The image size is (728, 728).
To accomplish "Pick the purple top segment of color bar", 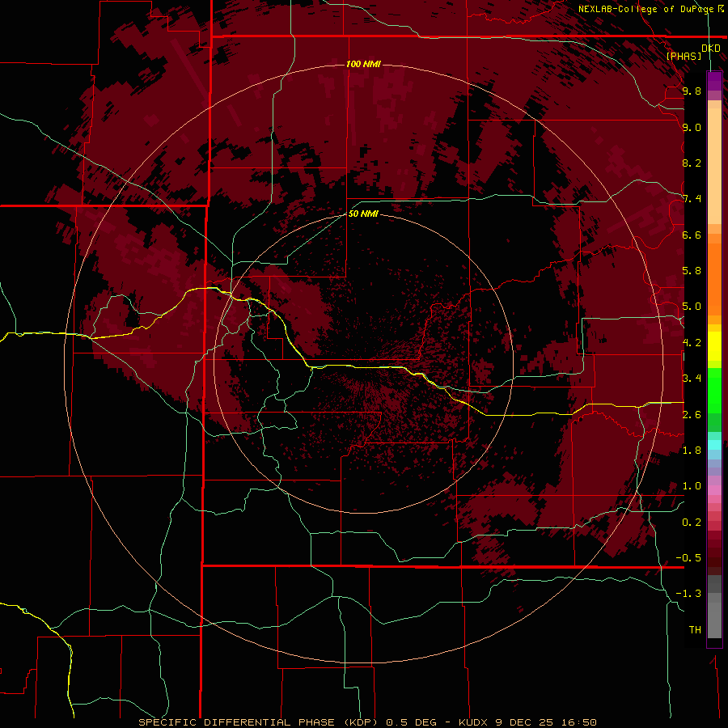I will pyautogui.click(x=714, y=81).
